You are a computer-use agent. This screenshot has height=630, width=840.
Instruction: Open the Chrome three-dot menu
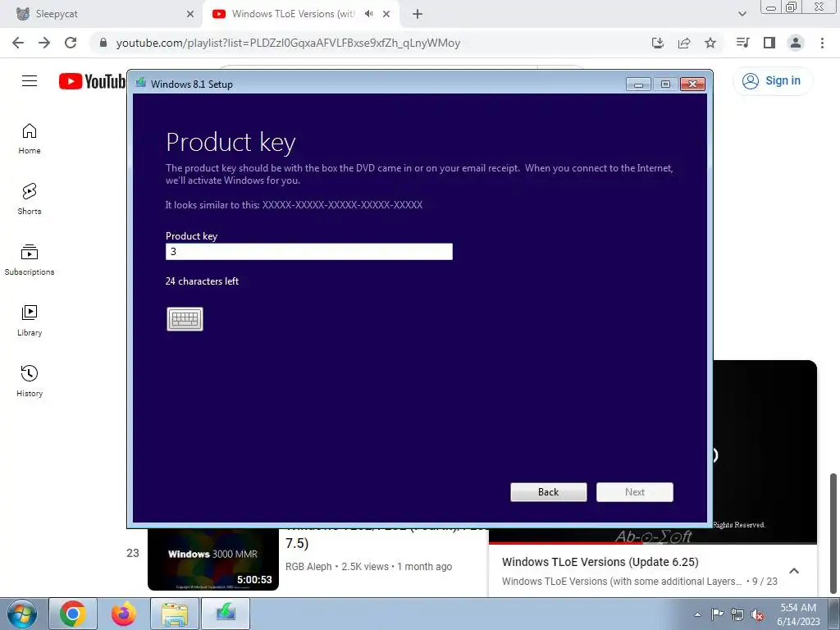point(822,43)
